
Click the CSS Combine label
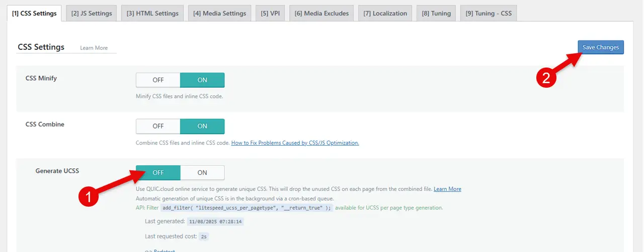coord(45,124)
